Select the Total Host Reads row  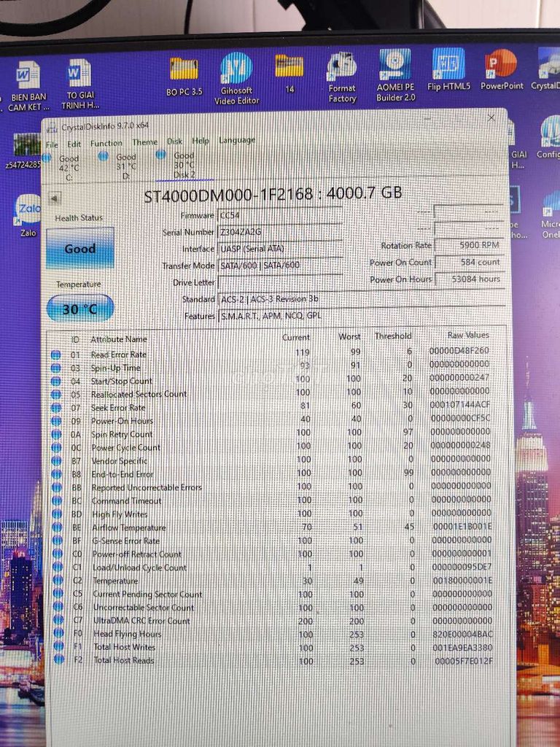click(x=271, y=660)
